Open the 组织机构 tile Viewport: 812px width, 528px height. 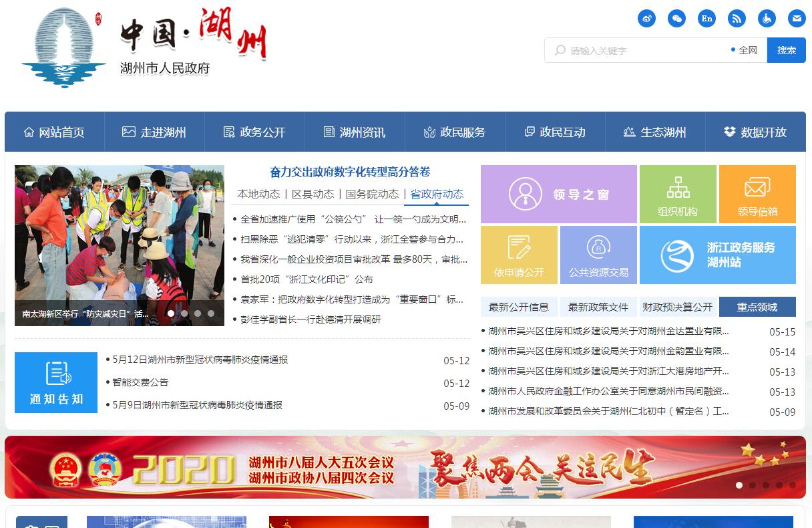point(677,194)
